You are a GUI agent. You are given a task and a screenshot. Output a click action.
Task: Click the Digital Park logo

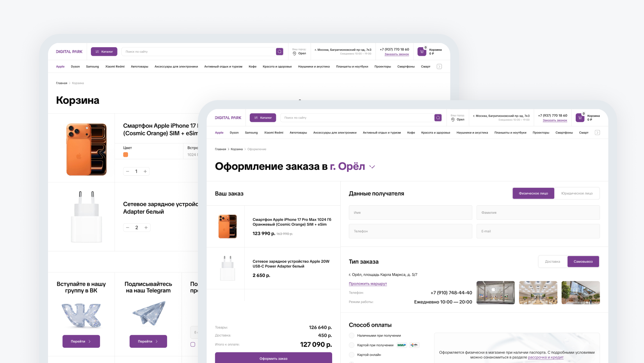227,117
